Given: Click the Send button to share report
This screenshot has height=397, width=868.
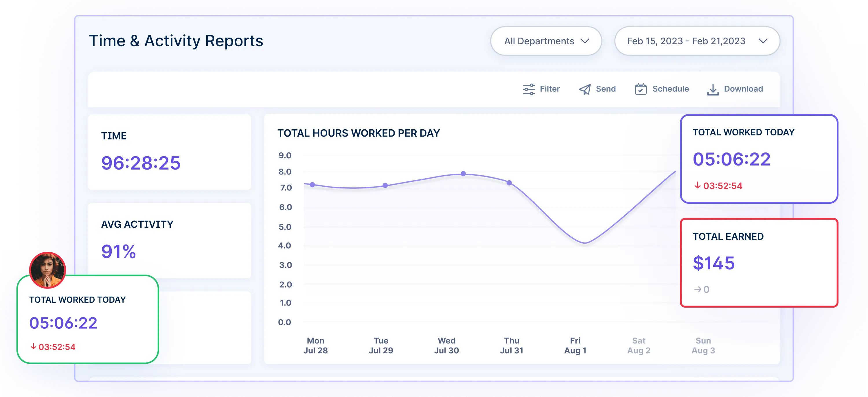Looking at the screenshot, I should [x=597, y=89].
